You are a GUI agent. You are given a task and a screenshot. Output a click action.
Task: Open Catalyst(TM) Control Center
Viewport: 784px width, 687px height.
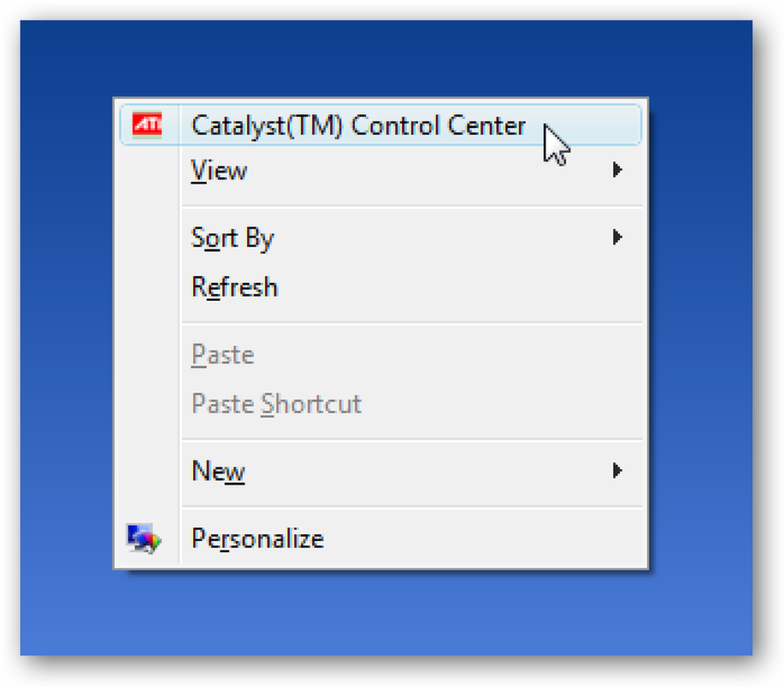pyautogui.click(x=380, y=125)
